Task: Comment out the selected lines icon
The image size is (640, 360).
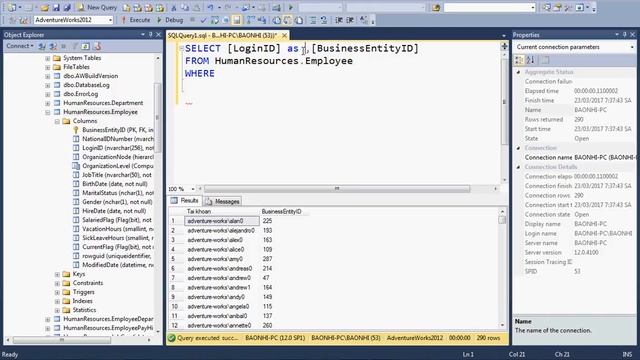Action: click(x=312, y=20)
